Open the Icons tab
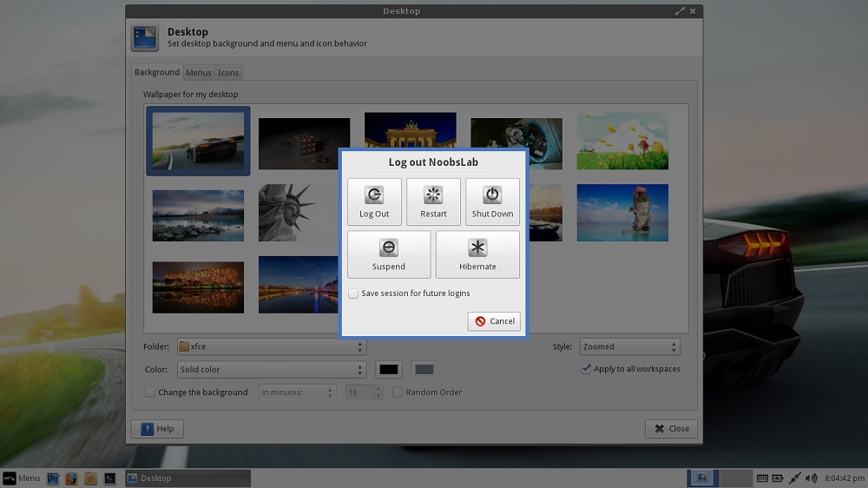Viewport: 868px width, 488px height. click(228, 73)
